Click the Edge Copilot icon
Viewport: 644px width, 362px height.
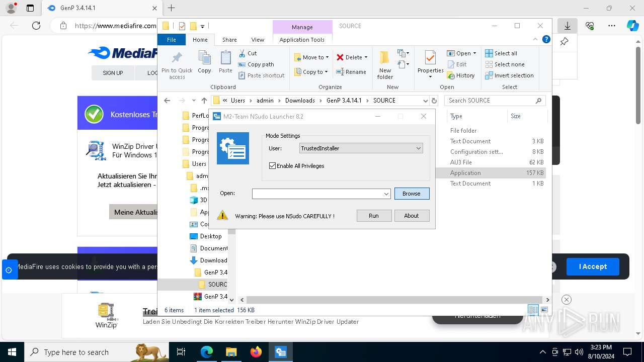632,26
